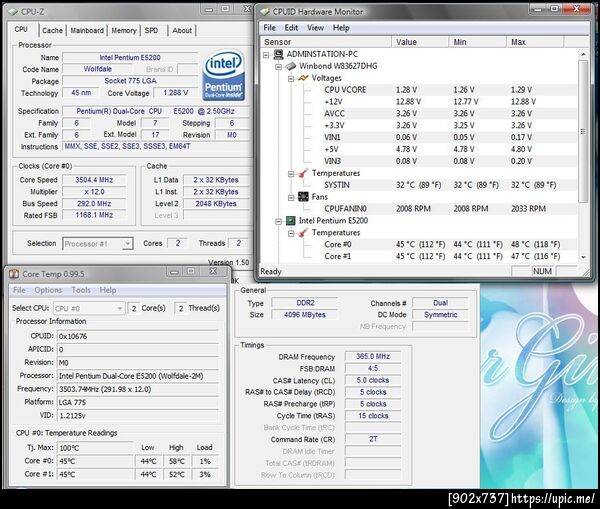Click the scroll down arrow in Hardware Monitor
The height and width of the screenshot is (509, 600).
pyautogui.click(x=583, y=257)
